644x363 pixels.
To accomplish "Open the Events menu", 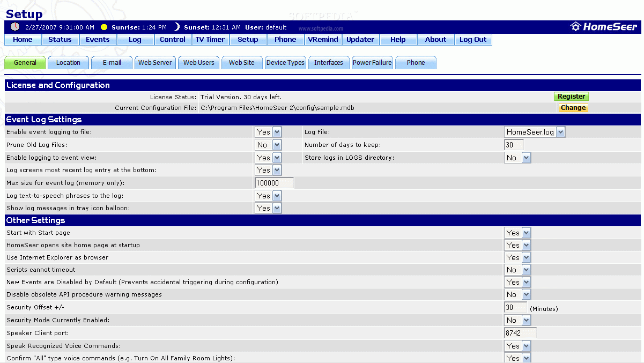I will [98, 40].
